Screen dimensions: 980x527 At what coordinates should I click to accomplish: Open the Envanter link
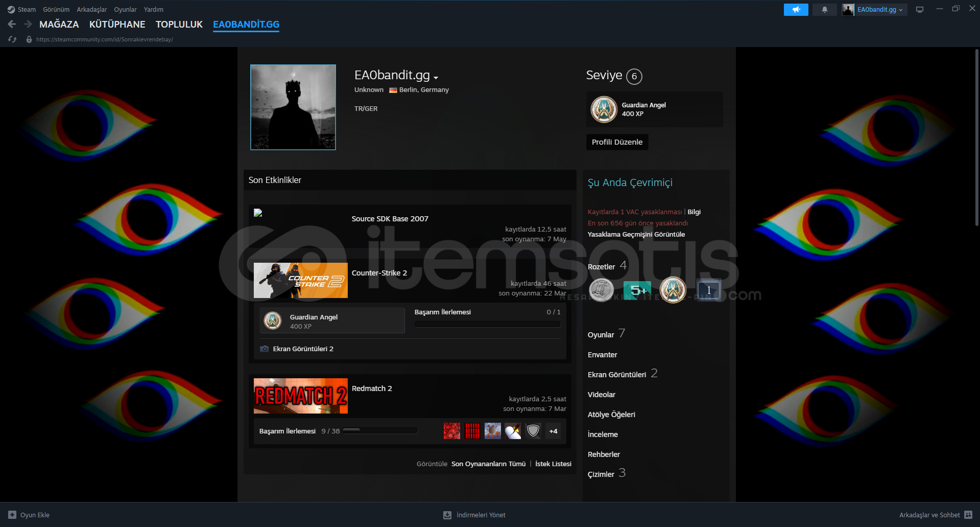coord(602,355)
